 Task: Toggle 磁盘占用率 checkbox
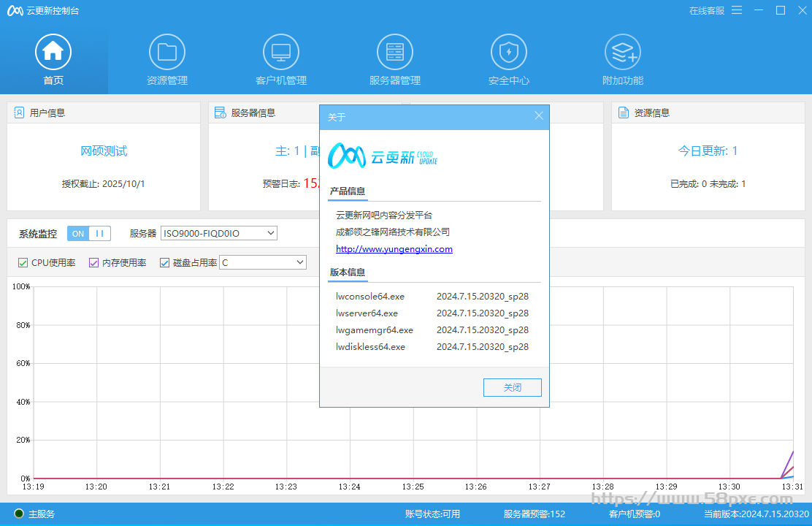(x=165, y=263)
